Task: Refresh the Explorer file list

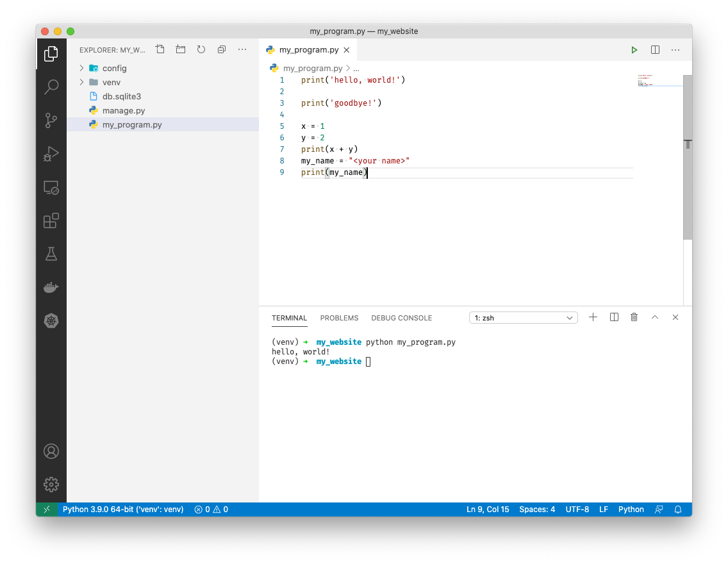Action: click(x=201, y=49)
